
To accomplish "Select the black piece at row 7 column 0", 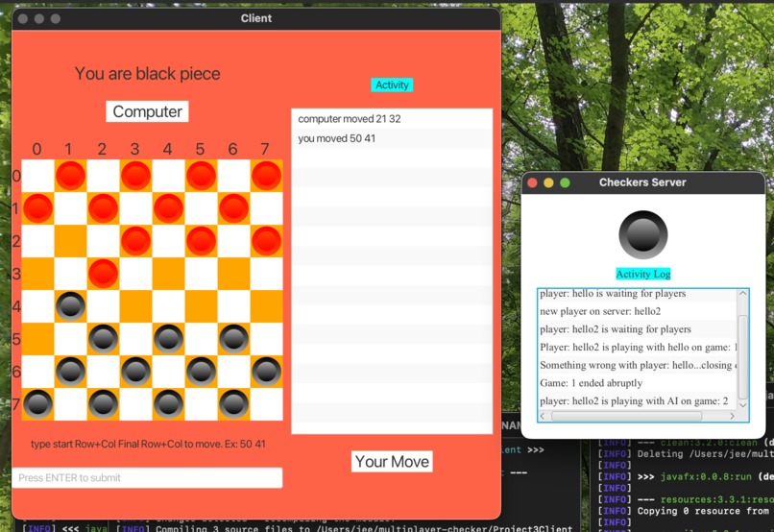I will tap(38, 404).
